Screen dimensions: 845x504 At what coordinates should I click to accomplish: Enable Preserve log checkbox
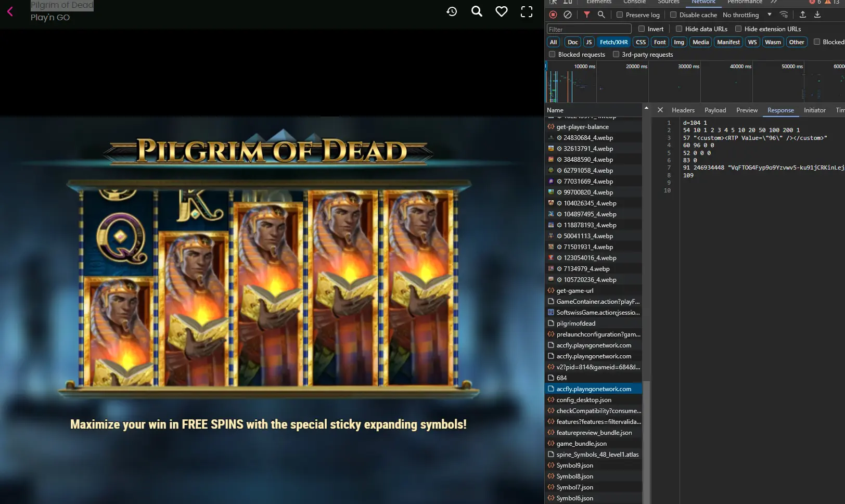coord(620,15)
